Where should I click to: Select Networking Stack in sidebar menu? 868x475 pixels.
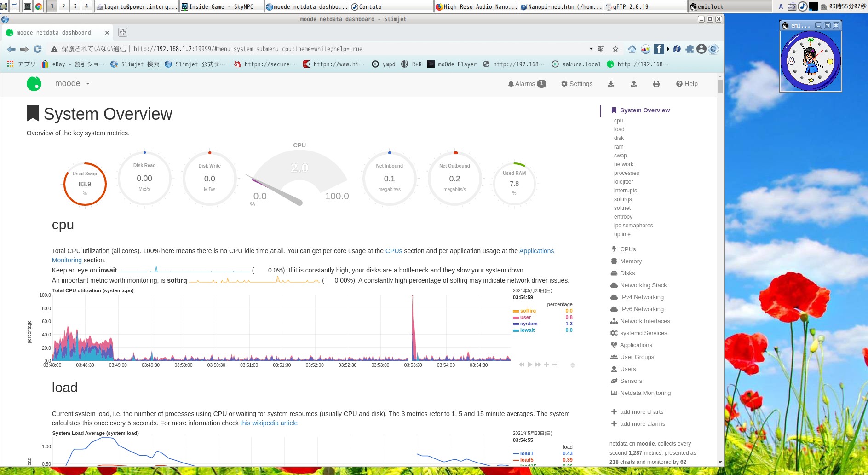coord(643,285)
